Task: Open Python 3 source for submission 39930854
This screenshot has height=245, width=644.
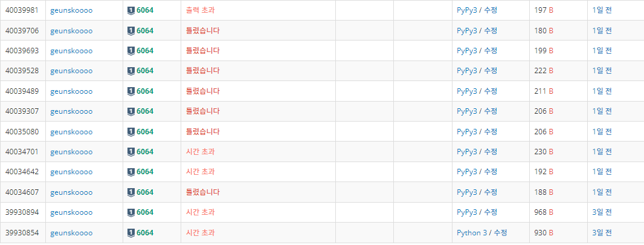Action: [472, 233]
